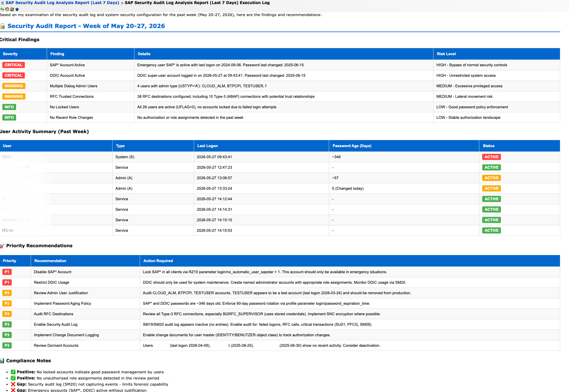Select the 'Audit RFC Destinations' recommendation cell
This screenshot has width=569, height=392.
pos(85,314)
